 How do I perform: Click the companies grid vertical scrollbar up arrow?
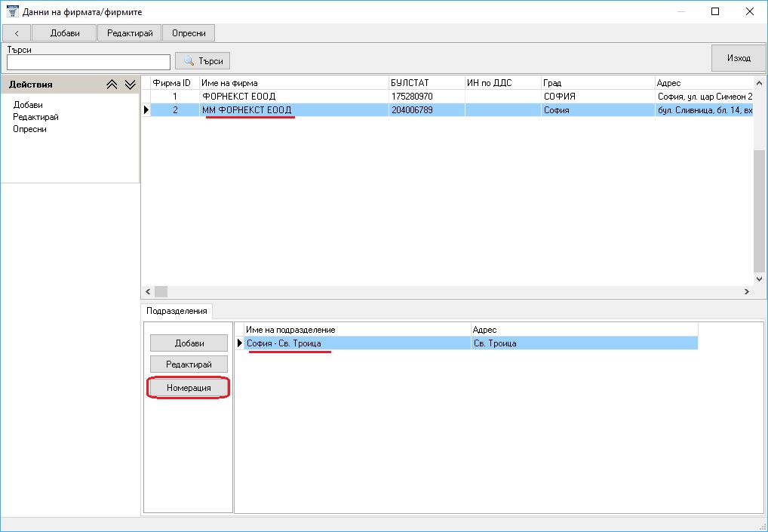[759, 83]
